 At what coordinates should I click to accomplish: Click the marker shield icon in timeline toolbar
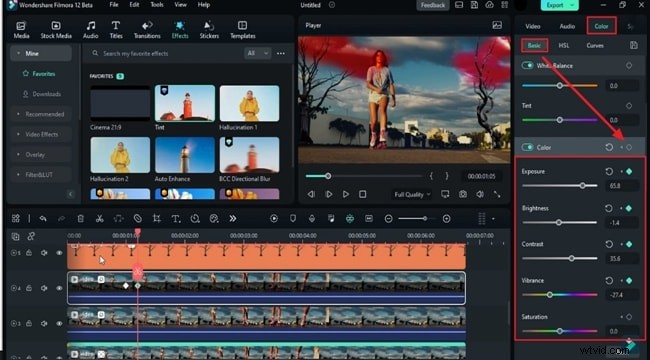click(x=293, y=218)
